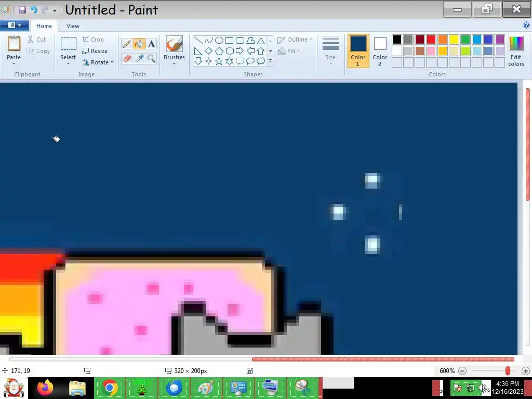
Task: Select the Magnifier tool
Action: point(151,58)
